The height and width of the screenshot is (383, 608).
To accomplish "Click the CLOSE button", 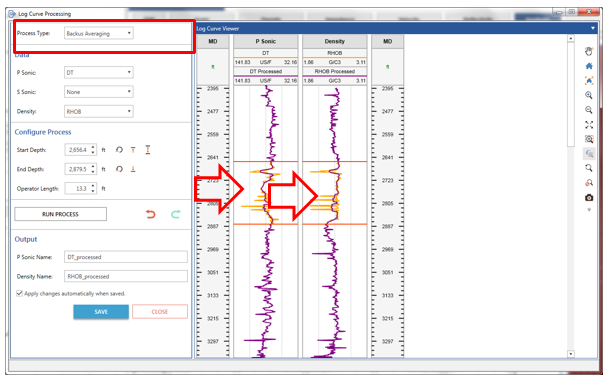I will pyautogui.click(x=160, y=312).
